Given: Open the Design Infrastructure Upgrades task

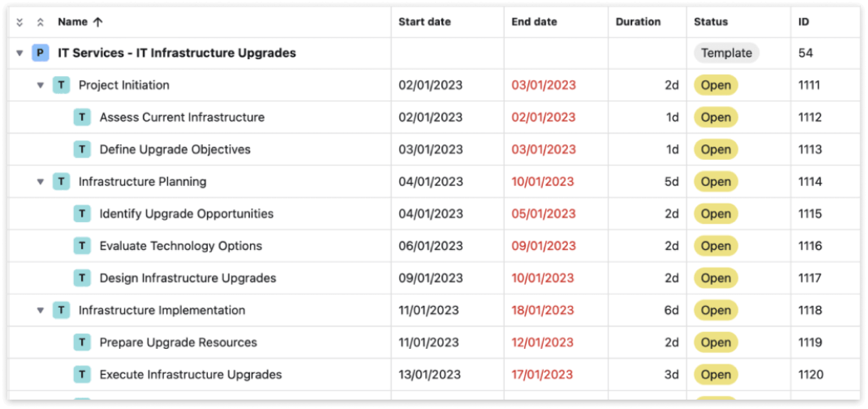Looking at the screenshot, I should pos(188,278).
